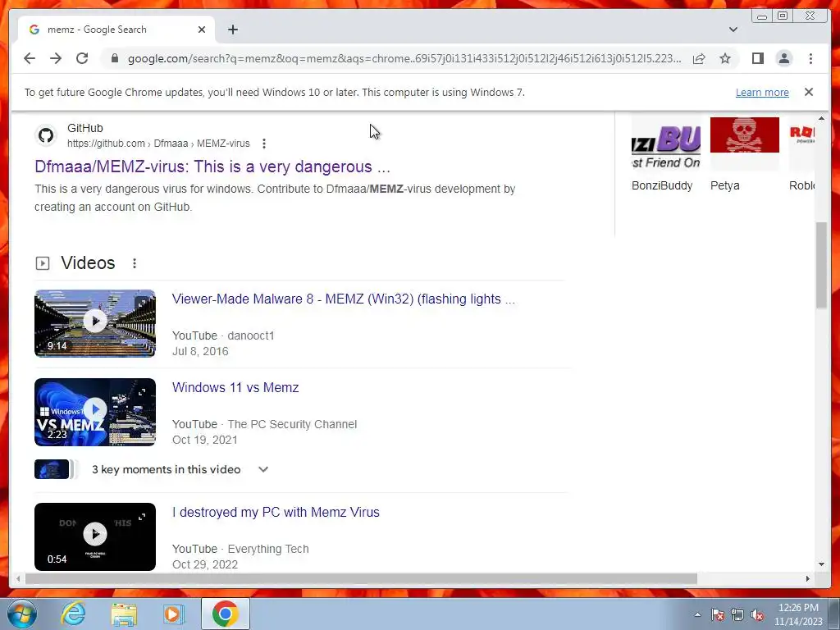Click the address bar URL field
Screen dimensions: 840x630
coord(404,58)
